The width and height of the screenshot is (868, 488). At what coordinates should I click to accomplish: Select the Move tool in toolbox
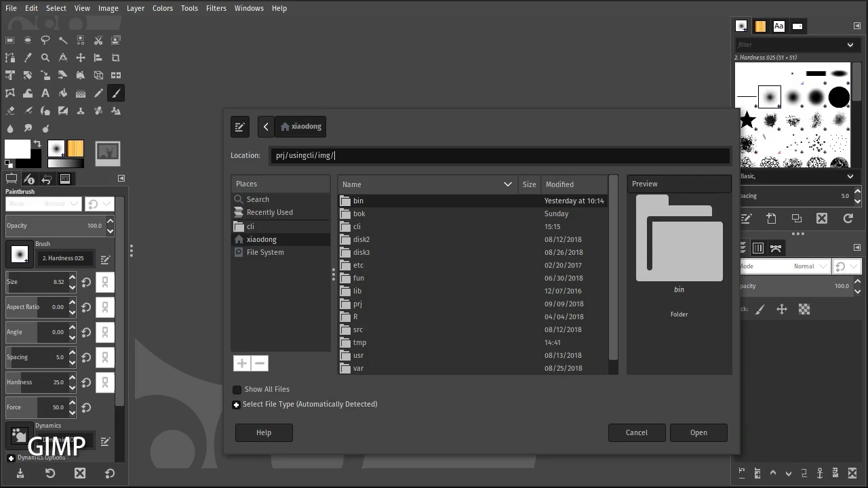(x=81, y=58)
